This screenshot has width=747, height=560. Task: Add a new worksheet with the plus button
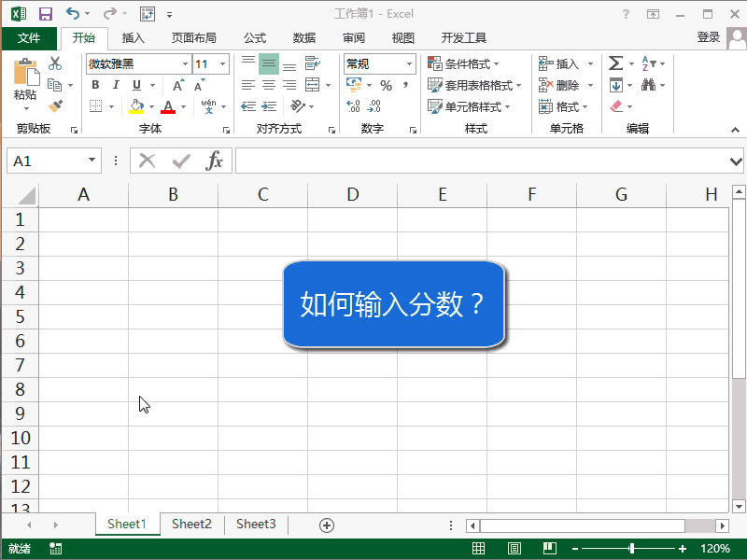pyautogui.click(x=325, y=524)
